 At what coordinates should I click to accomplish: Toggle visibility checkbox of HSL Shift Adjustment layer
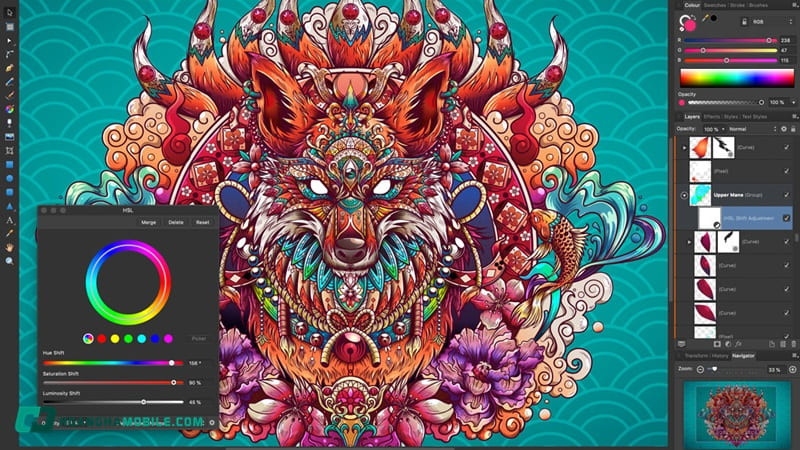[786, 218]
